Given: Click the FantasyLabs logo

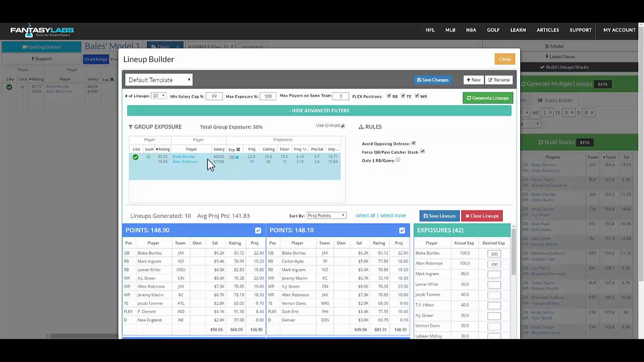Looking at the screenshot, I should [42, 30].
